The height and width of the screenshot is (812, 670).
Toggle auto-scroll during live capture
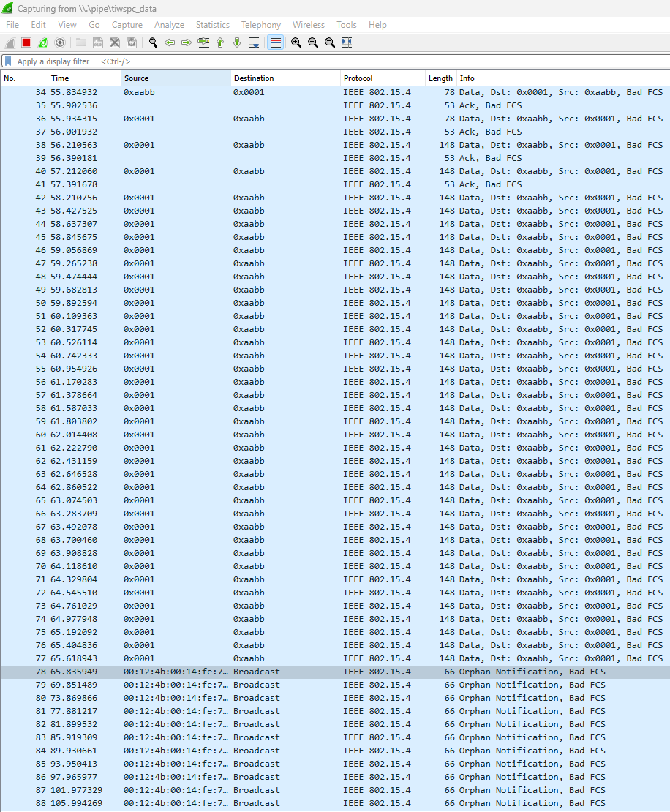pos(254,42)
